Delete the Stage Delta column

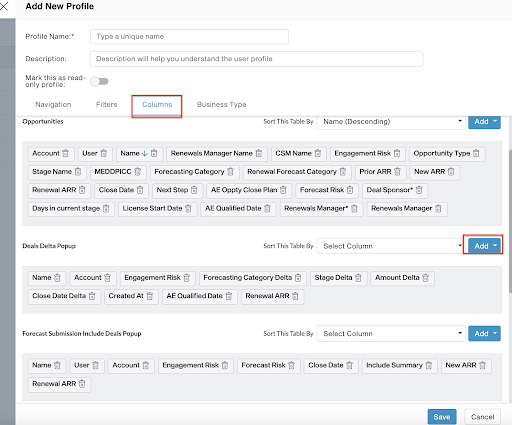pos(358,278)
